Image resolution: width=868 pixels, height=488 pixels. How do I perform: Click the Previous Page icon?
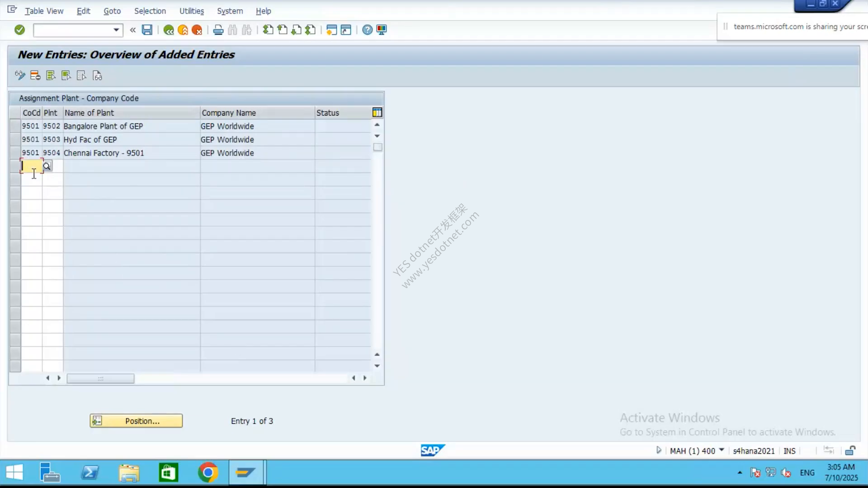point(282,30)
